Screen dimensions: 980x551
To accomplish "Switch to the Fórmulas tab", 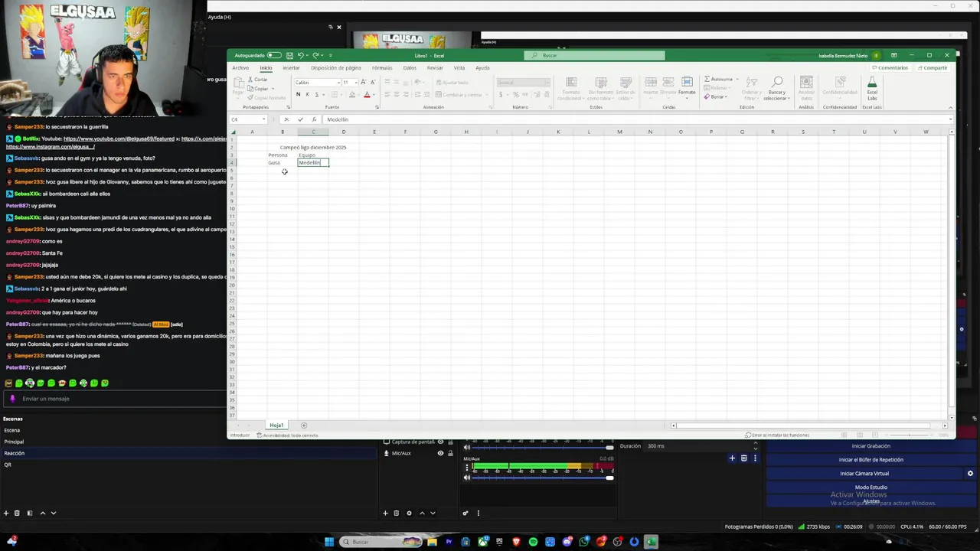I will (382, 68).
